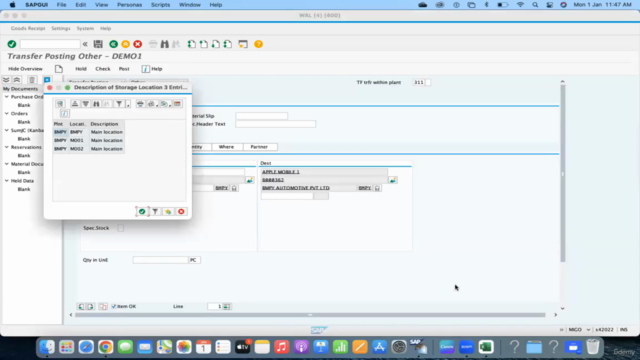Collapse all nodes in the overview tree
The height and width of the screenshot is (360, 640).
(x=17, y=80)
